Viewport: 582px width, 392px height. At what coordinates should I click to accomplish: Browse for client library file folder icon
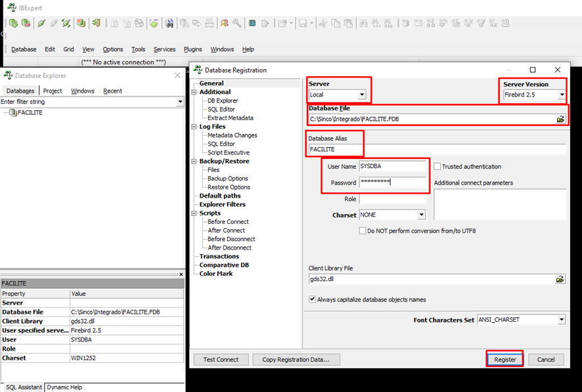click(x=560, y=279)
